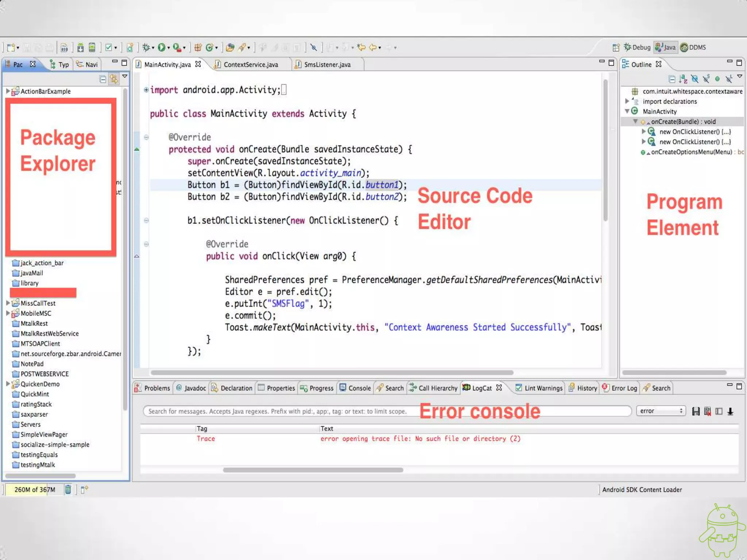Click the green Run button in toolbar
The width and height of the screenshot is (747, 560).
click(162, 47)
